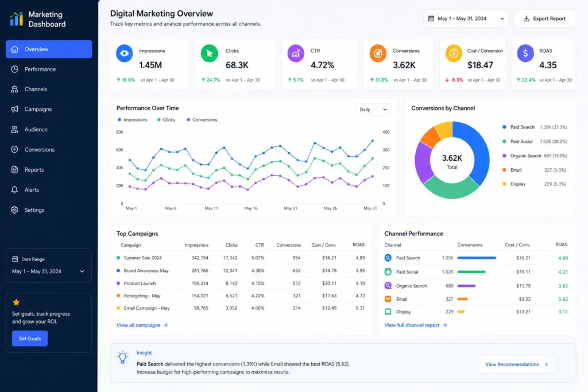Click the May 31 impressions data point
The image size is (588, 392).
[372, 141]
